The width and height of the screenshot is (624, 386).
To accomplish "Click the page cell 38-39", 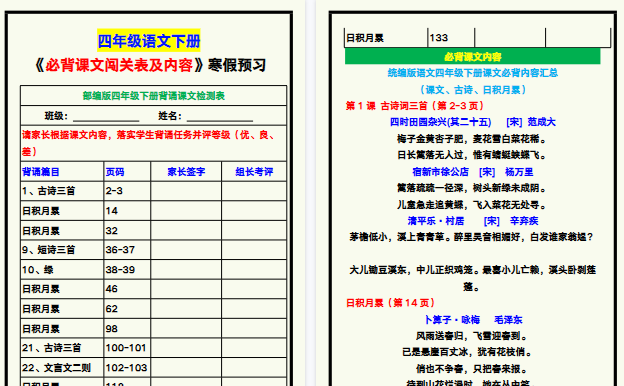I will click(x=127, y=269).
